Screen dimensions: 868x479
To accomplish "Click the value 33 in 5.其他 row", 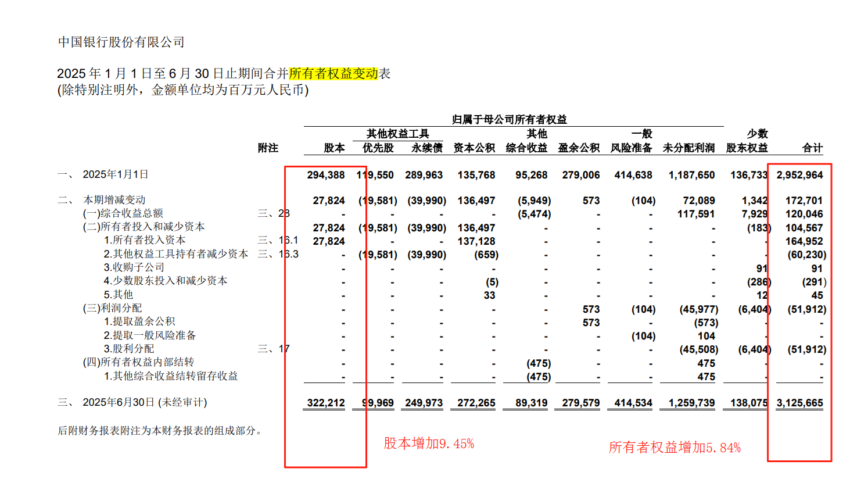I will pyautogui.click(x=490, y=295).
